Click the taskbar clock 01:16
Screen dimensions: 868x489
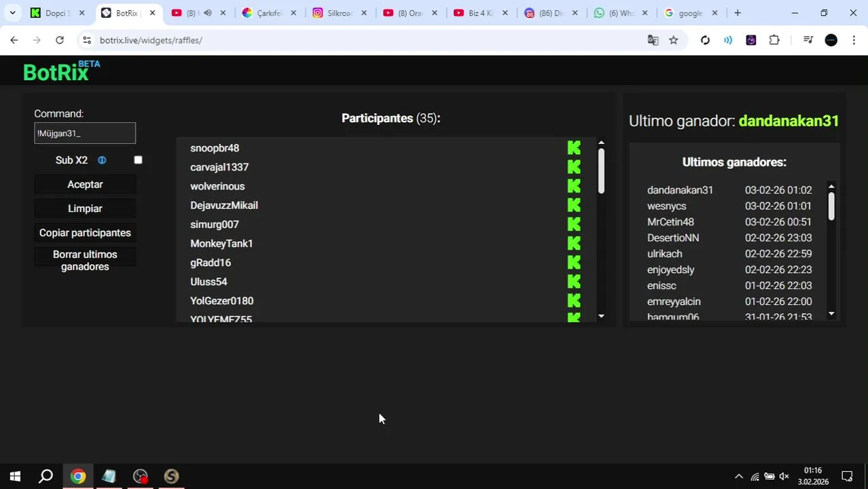(813, 470)
